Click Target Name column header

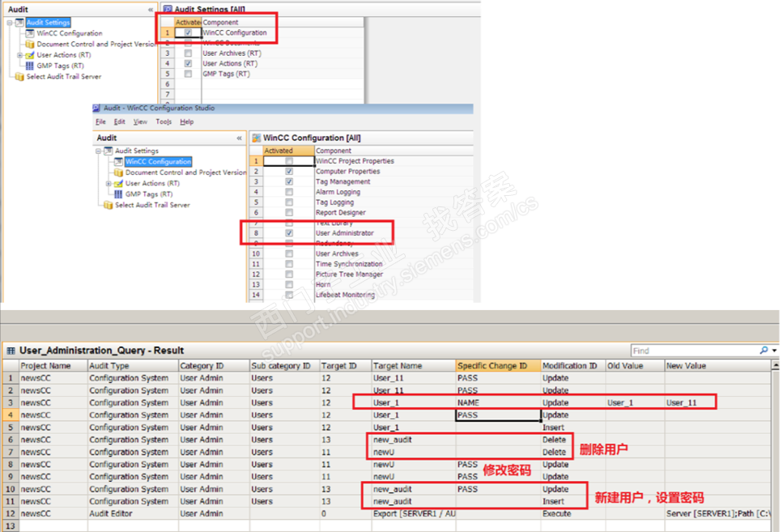click(x=414, y=366)
